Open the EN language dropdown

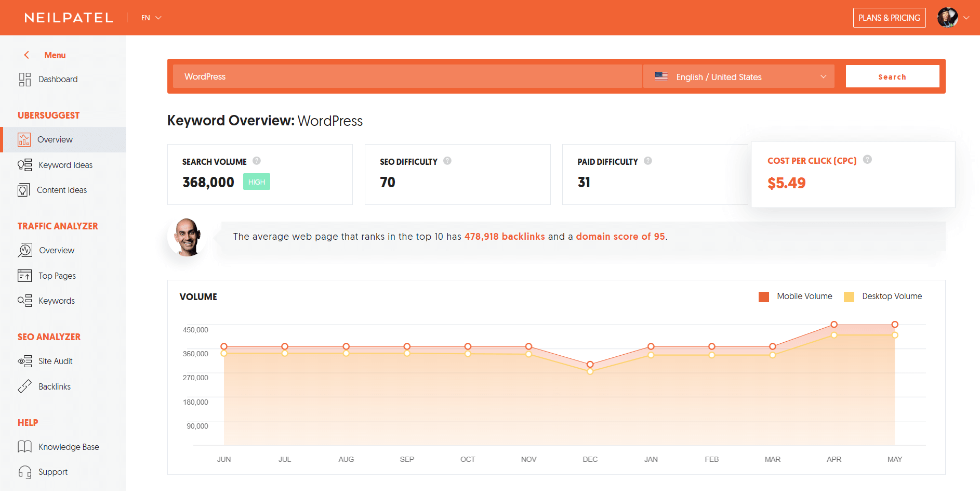pos(151,18)
